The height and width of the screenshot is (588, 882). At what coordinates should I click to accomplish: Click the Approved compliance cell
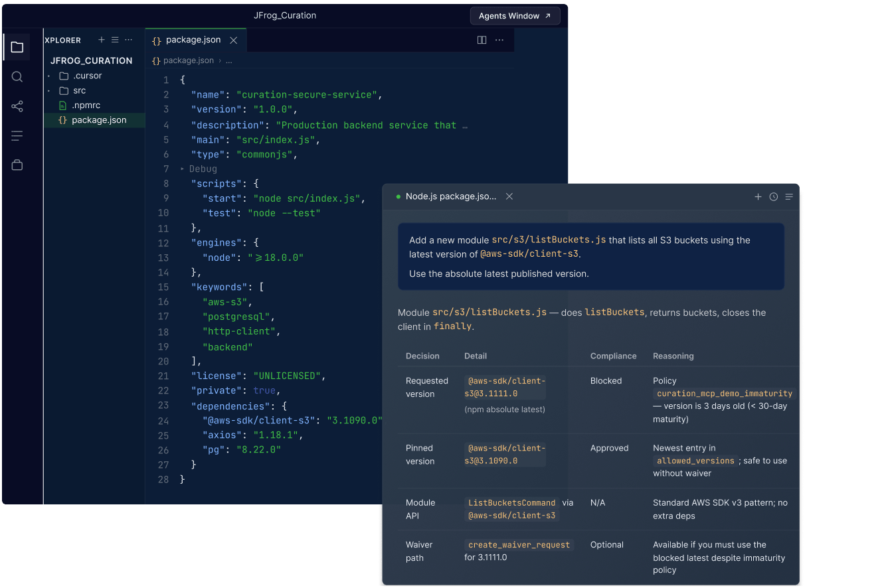(609, 448)
